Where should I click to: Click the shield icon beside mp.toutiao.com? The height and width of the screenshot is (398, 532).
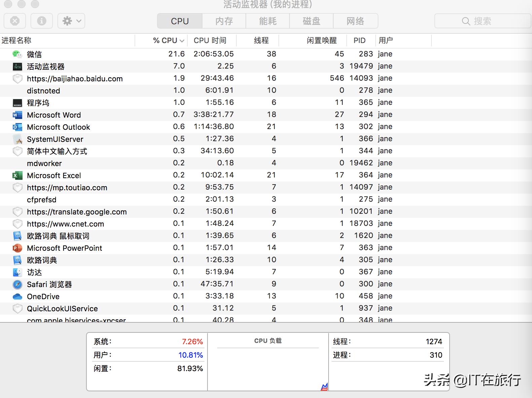[x=17, y=188]
